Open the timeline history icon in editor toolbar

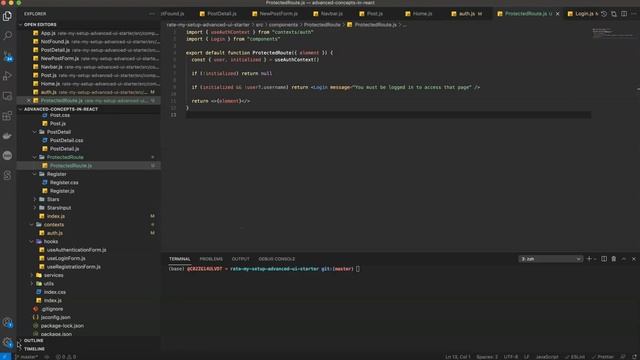point(604,14)
